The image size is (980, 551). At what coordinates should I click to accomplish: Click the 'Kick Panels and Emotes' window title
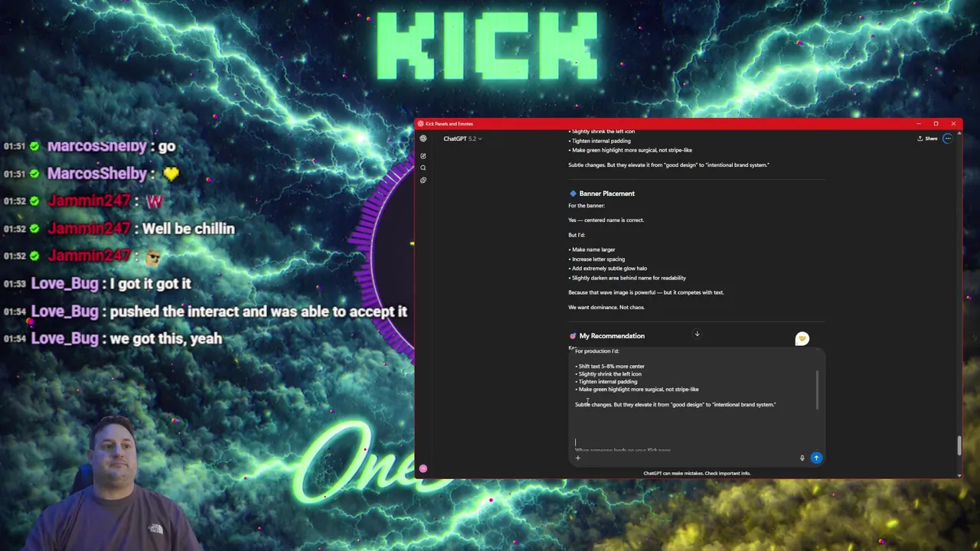click(x=449, y=124)
